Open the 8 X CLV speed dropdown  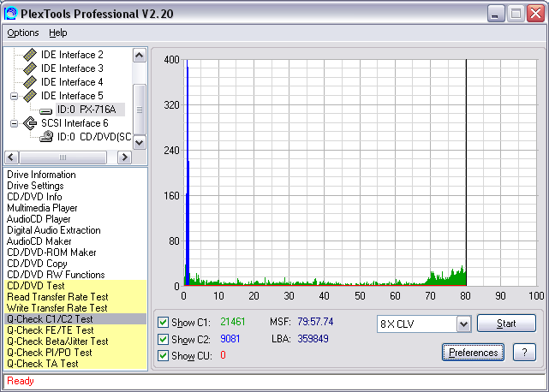(463, 324)
